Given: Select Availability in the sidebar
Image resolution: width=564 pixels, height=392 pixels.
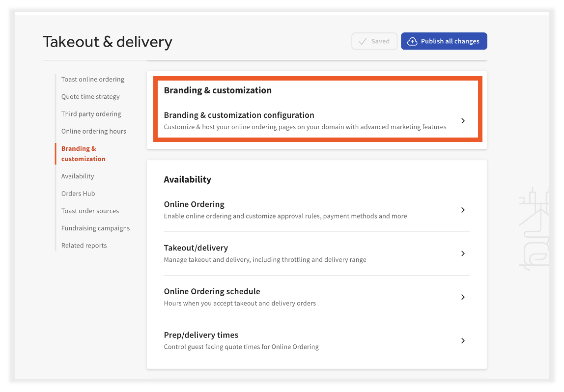Looking at the screenshot, I should tap(77, 176).
